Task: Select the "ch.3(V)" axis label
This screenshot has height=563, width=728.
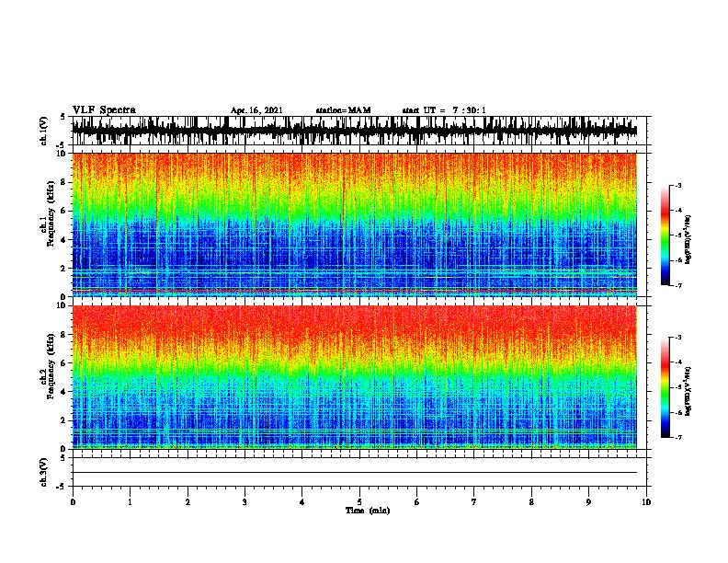Action: 44,473
